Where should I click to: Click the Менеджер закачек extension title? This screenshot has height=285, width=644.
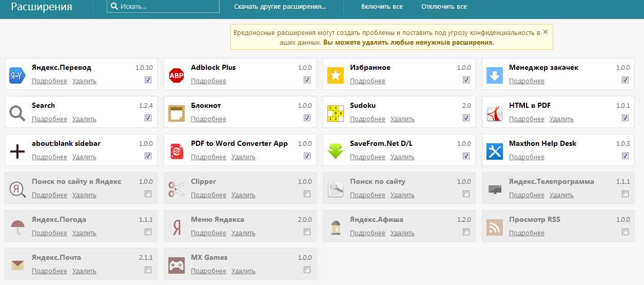(543, 68)
